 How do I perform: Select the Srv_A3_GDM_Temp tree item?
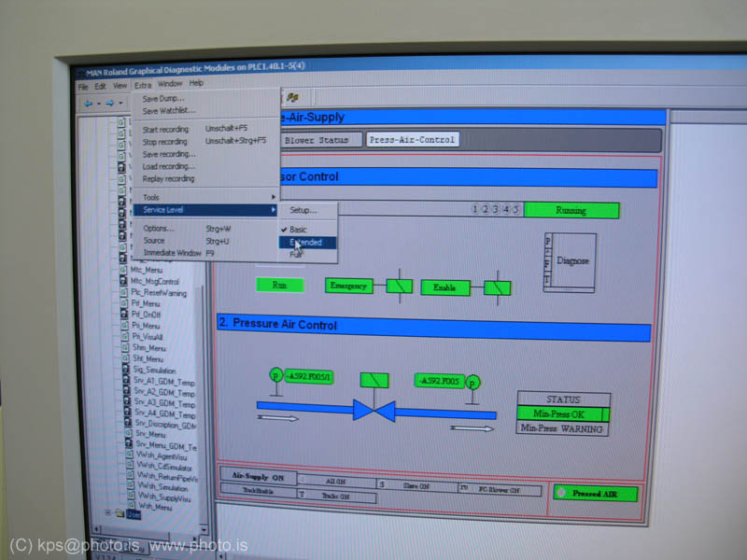165,404
